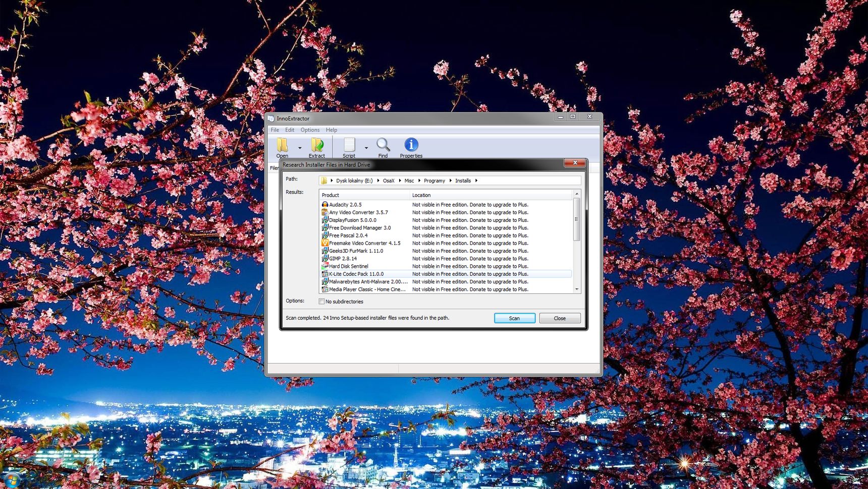Click the InnoExtractor title bar app icon
This screenshot has width=868, height=489.
271,118
